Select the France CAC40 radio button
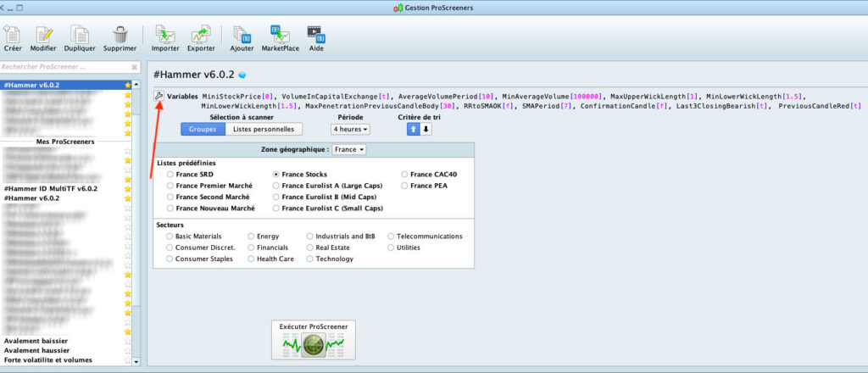868x373 pixels. [x=405, y=174]
